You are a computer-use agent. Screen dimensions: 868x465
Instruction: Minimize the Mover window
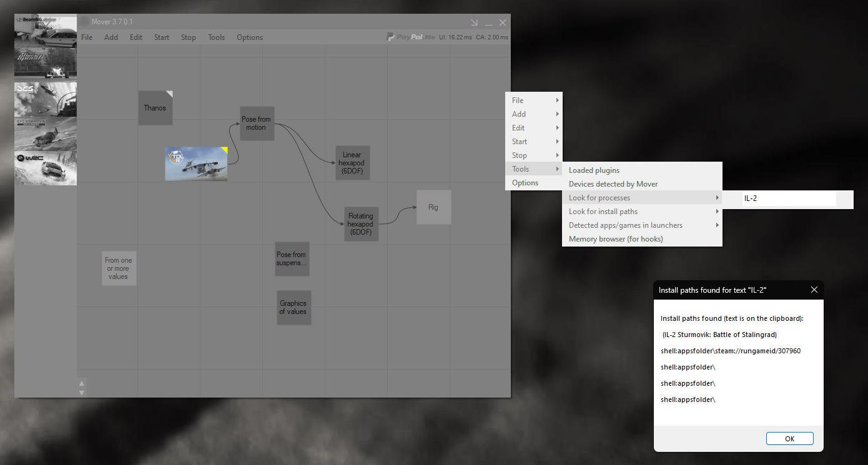(489, 22)
